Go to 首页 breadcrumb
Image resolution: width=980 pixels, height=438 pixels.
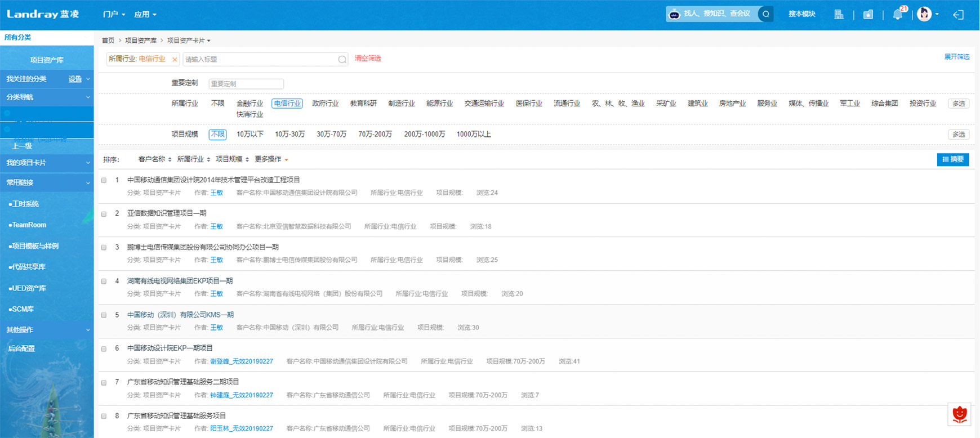point(108,41)
